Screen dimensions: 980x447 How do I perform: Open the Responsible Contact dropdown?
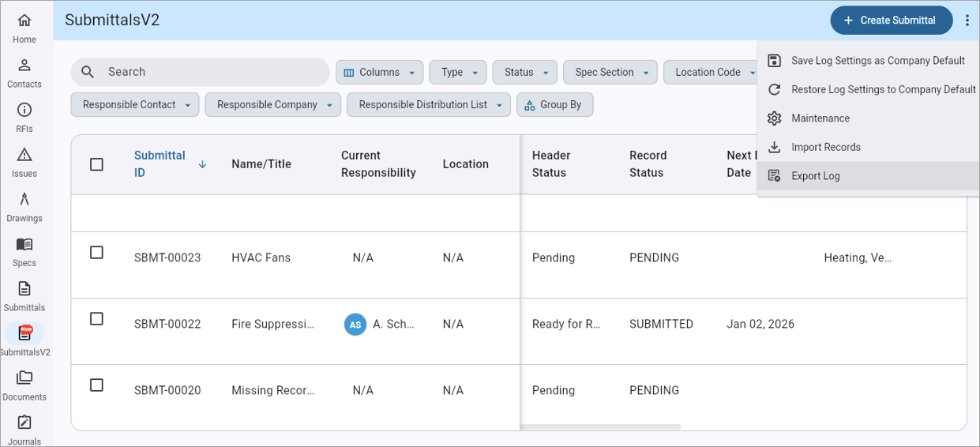tap(135, 104)
